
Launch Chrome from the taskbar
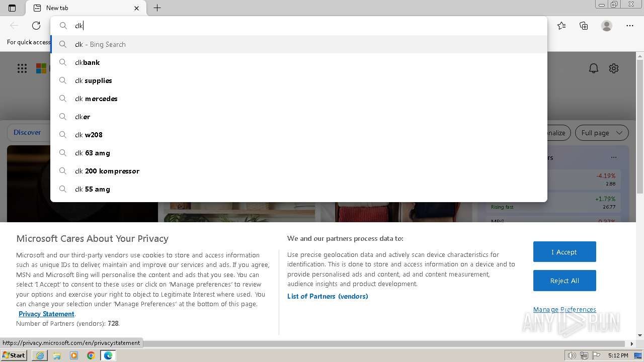tap(91, 355)
